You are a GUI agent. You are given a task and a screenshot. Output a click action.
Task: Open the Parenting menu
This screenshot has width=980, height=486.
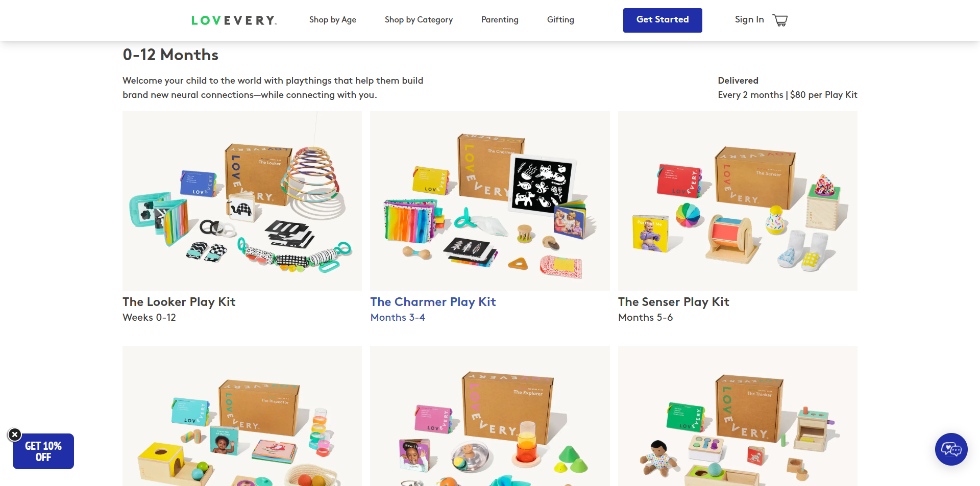pos(500,20)
